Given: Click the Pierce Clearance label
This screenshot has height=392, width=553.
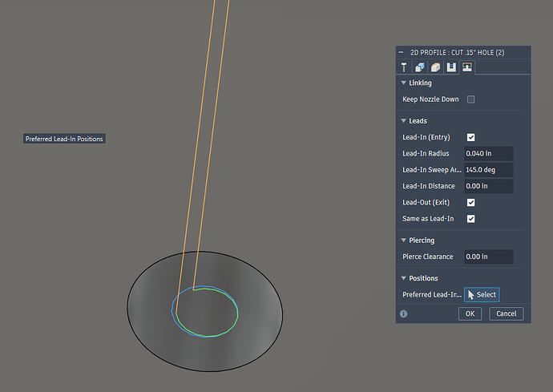Looking at the screenshot, I should pos(428,257).
